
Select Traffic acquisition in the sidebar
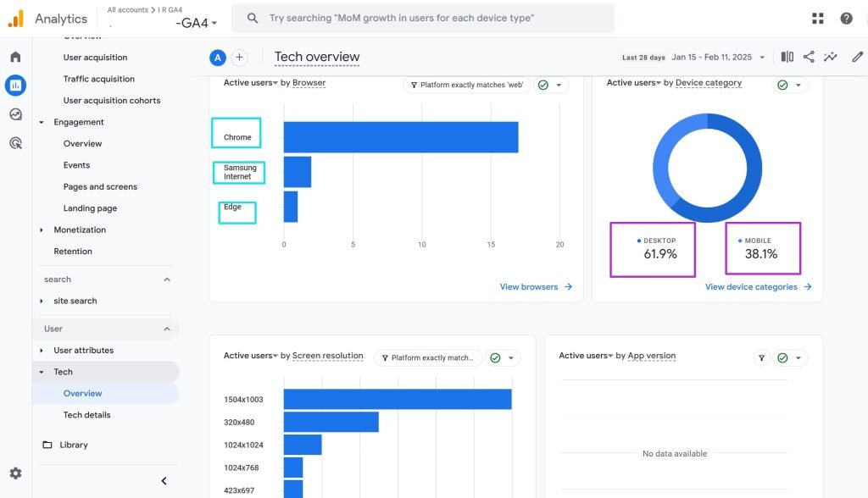point(98,79)
